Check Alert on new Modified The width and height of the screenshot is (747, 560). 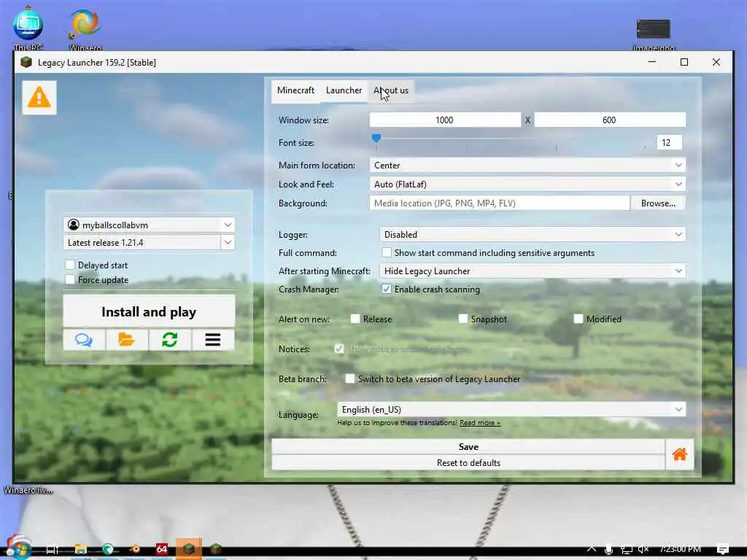[578, 319]
